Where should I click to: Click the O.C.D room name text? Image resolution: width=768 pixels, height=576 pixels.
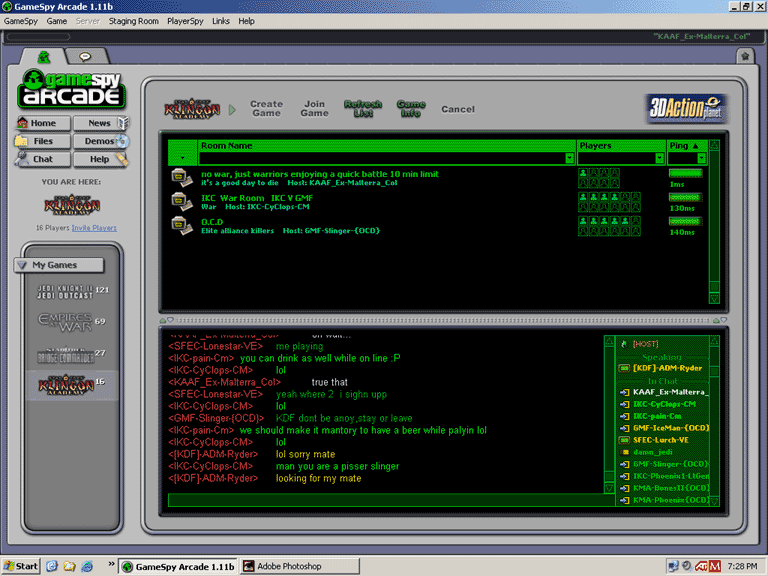coord(212,222)
